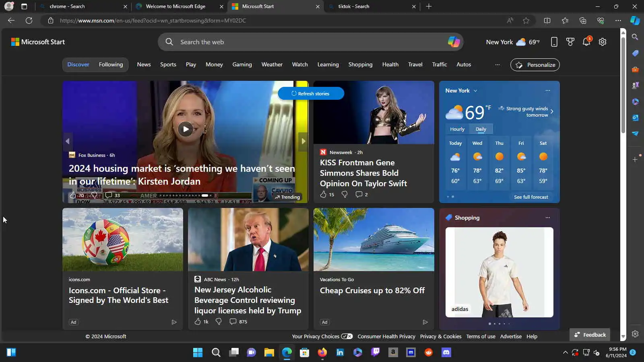Comment on the Taylor Swift story

[361, 195]
